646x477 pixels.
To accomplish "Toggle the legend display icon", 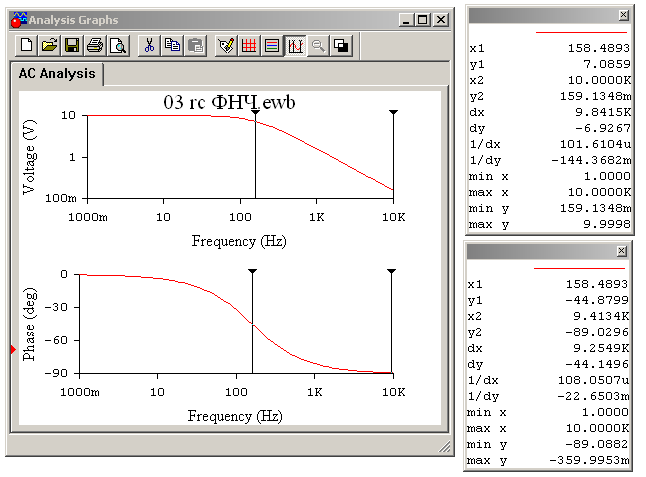I will (272, 45).
